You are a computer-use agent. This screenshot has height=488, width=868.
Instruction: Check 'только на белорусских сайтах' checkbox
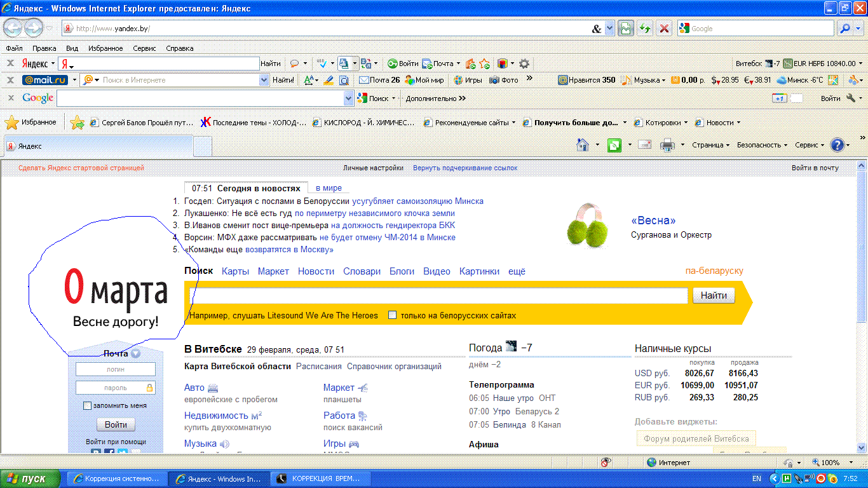tap(393, 315)
